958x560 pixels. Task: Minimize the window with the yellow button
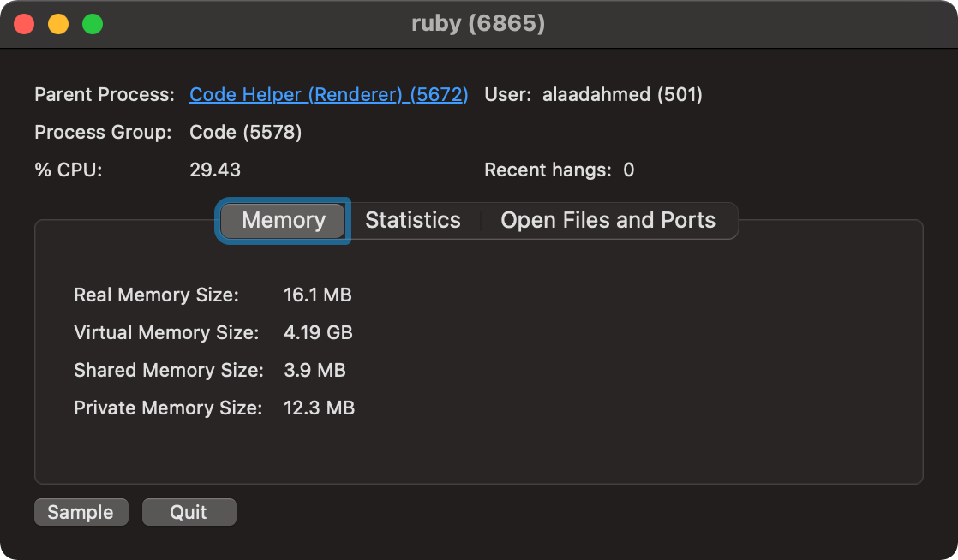click(x=57, y=23)
